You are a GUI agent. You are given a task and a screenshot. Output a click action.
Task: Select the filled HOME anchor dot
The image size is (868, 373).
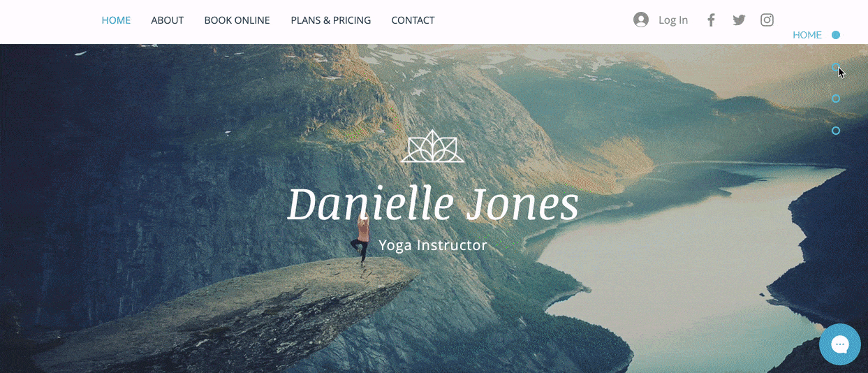(x=836, y=35)
